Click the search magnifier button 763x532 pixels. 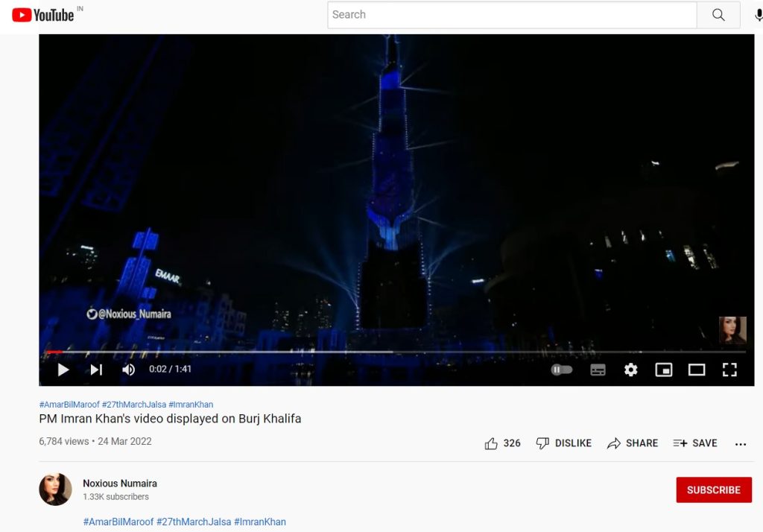[718, 15]
